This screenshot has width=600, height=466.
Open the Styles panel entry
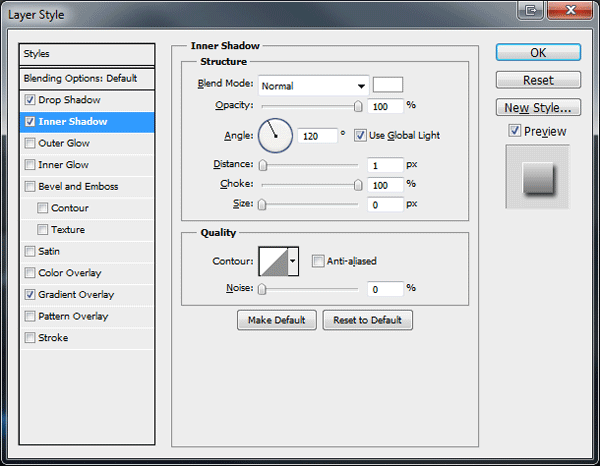[x=87, y=54]
